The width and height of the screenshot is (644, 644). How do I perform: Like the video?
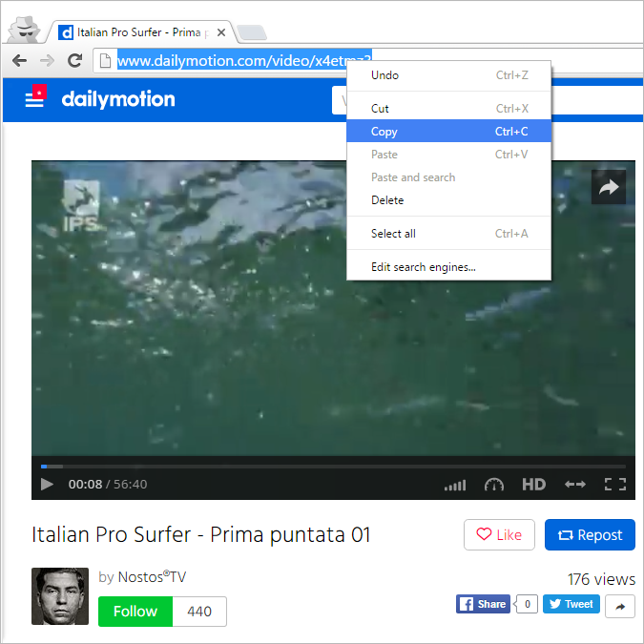click(x=499, y=534)
